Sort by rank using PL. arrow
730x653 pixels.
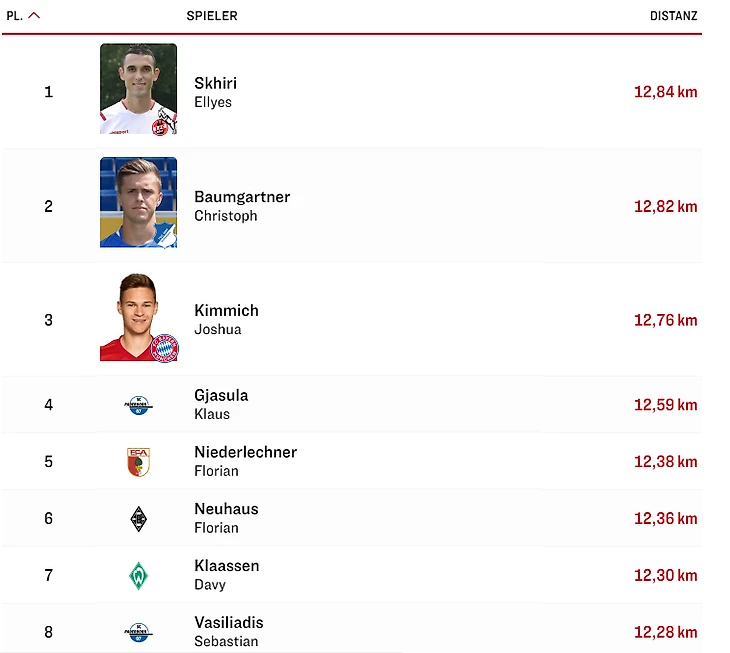[x=33, y=16]
